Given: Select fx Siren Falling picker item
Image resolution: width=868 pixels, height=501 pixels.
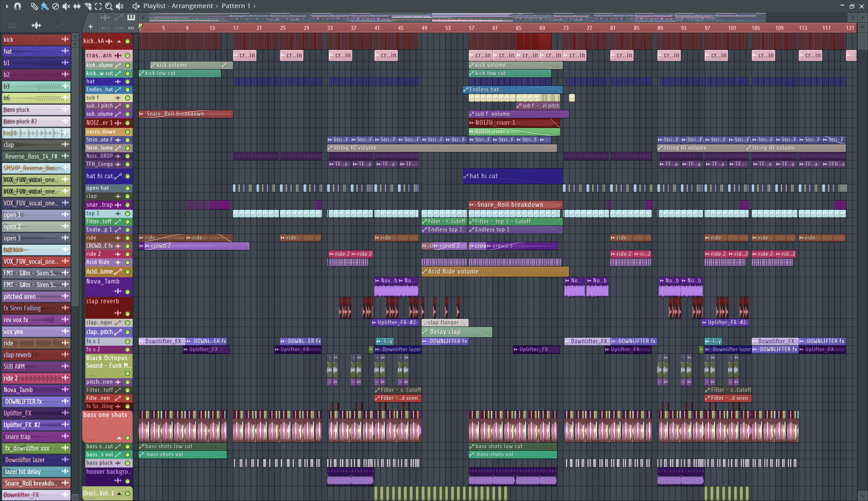Looking at the screenshot, I should (36, 308).
